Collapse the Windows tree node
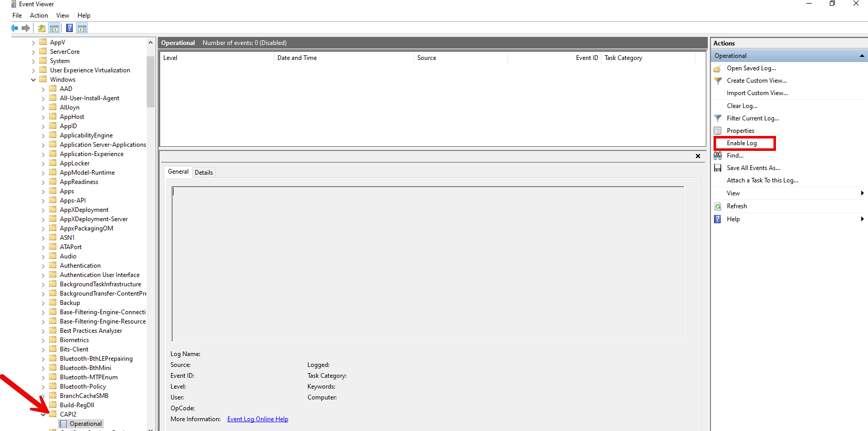This screenshot has width=868, height=431. click(x=34, y=80)
